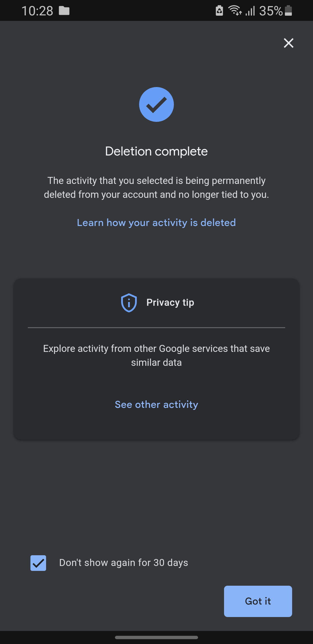Tap the battery icon in status bar
Image resolution: width=313 pixels, height=644 pixels.
click(x=288, y=10)
